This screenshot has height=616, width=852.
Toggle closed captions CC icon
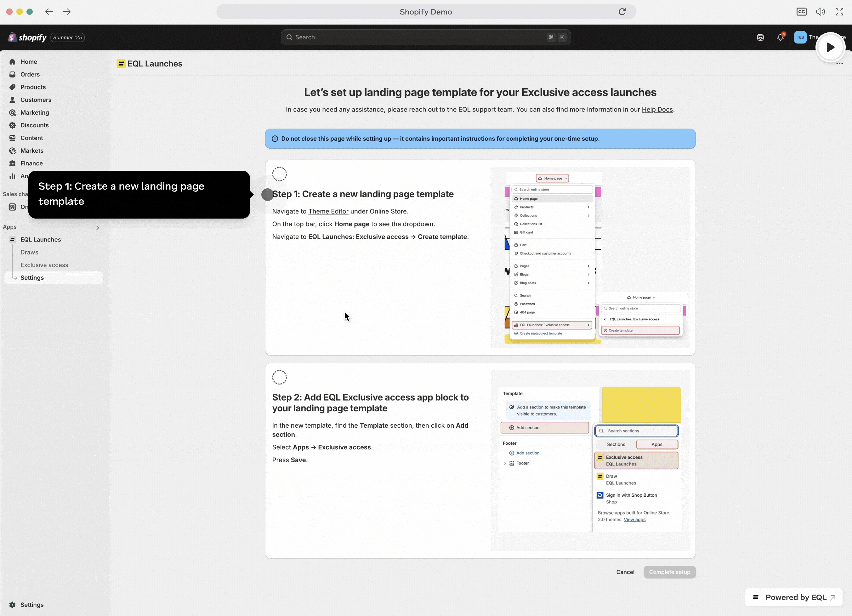click(801, 12)
